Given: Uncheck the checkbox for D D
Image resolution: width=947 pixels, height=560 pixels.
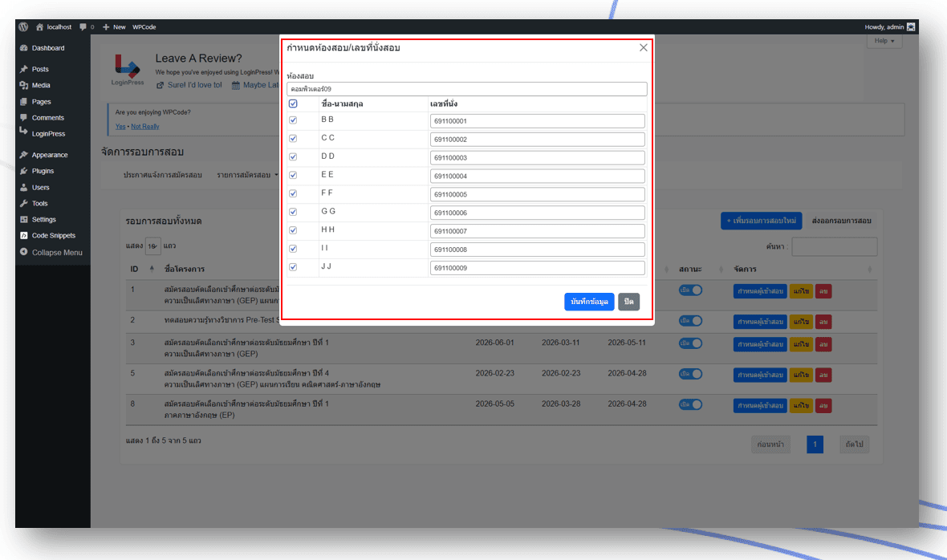Looking at the screenshot, I should tap(293, 157).
